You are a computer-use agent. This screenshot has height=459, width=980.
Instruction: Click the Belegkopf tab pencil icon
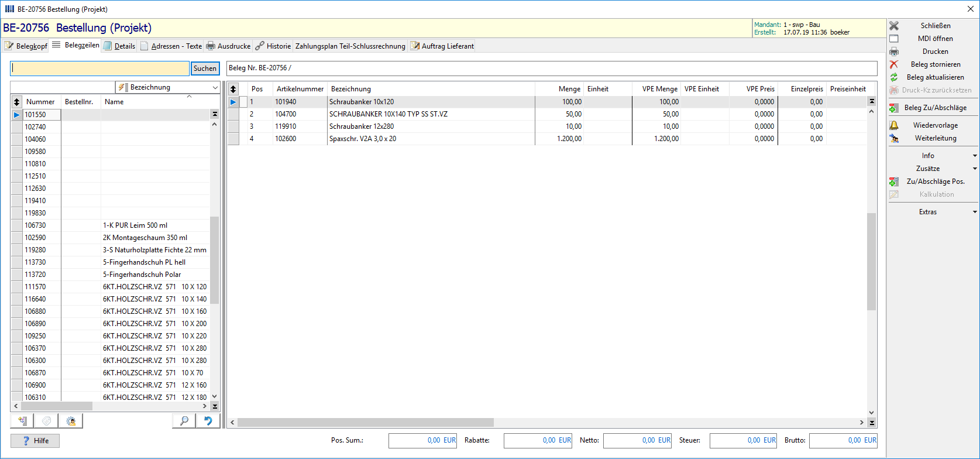click(9, 46)
